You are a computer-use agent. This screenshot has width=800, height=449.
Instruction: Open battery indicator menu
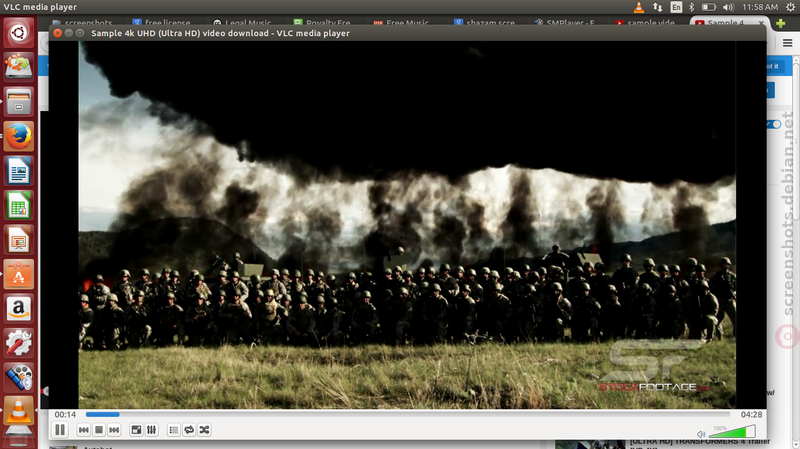709,7
